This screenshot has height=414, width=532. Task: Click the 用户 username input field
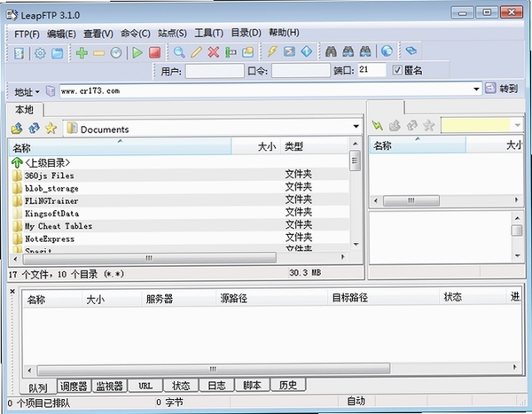pos(215,71)
